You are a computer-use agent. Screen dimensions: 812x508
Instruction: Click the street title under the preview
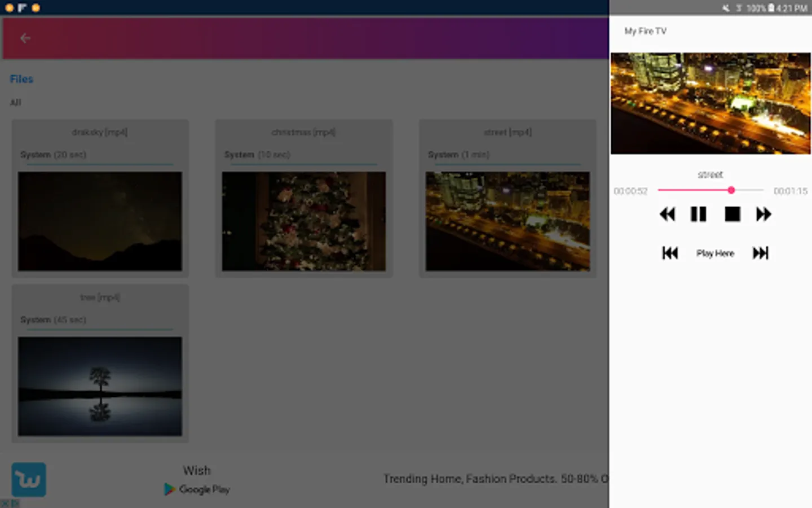pyautogui.click(x=710, y=174)
